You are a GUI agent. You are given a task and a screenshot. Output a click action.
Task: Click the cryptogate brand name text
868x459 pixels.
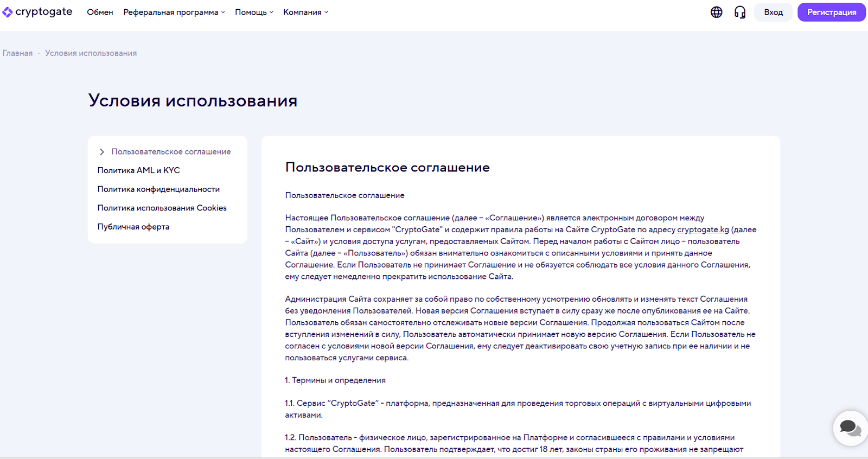tap(44, 12)
